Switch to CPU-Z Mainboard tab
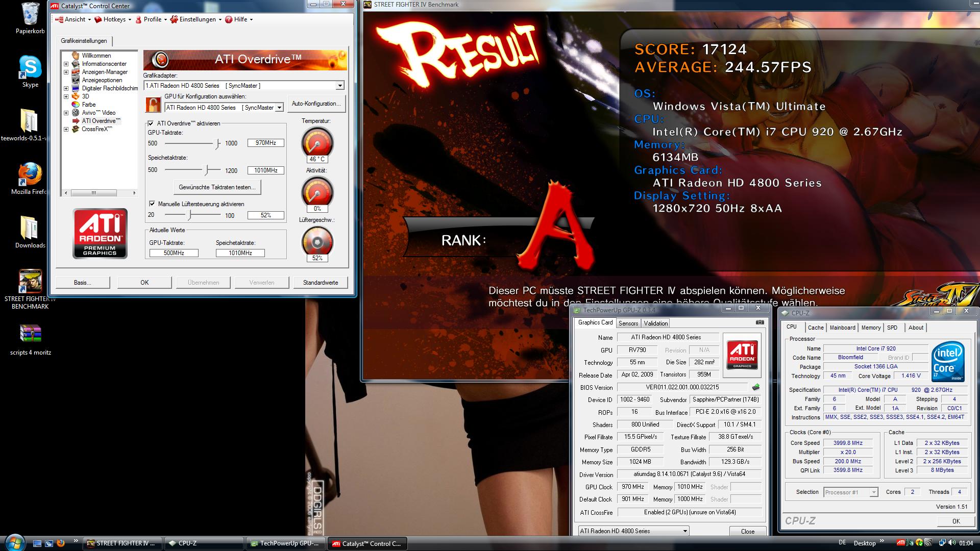The width and height of the screenshot is (980, 551). click(x=843, y=328)
